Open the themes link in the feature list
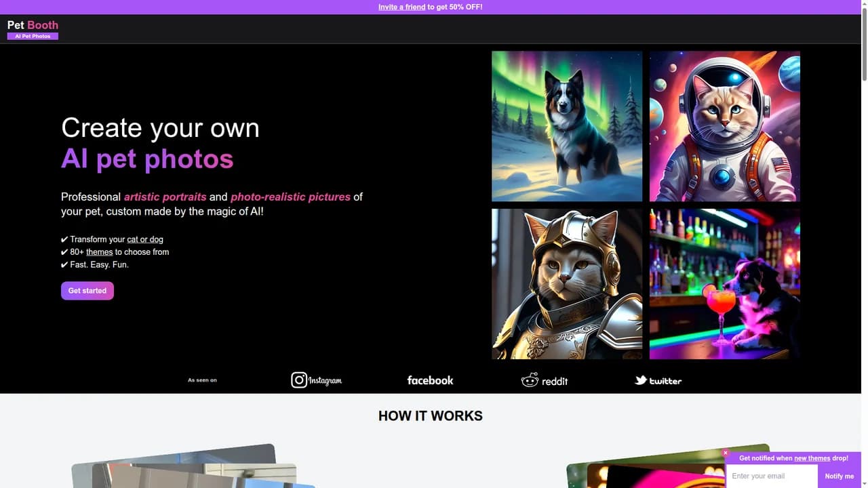The height and width of the screenshot is (488, 868). point(99,252)
